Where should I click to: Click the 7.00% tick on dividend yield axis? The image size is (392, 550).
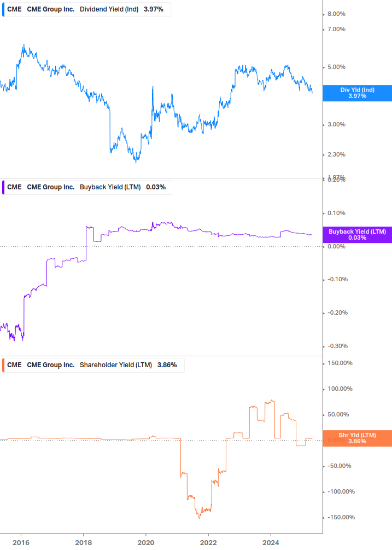(336, 30)
